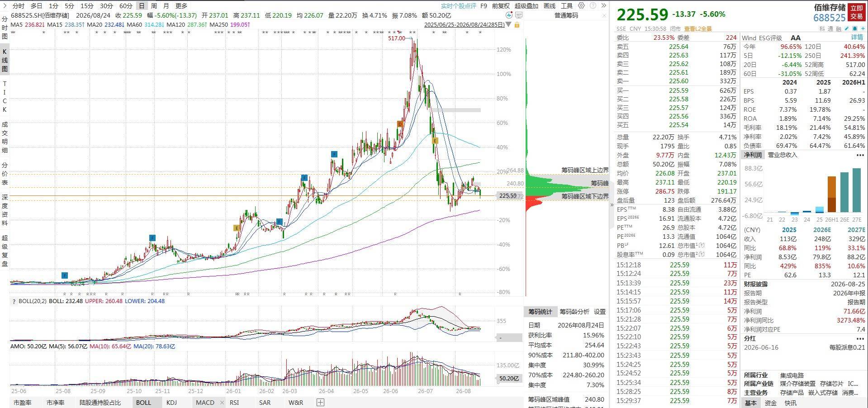Viewport: 868px width, 408px height.
Task: Open date range dropdown triangle
Action: tap(508, 24)
